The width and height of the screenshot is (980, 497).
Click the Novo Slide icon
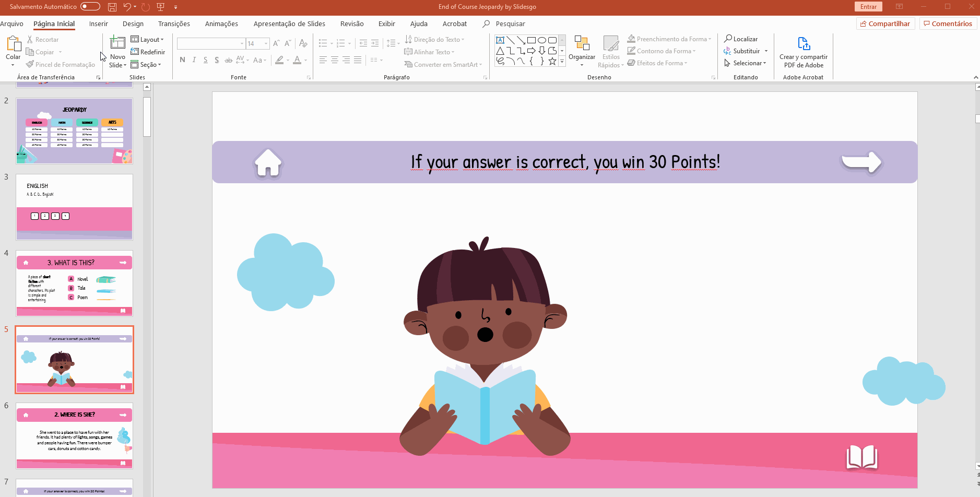[117, 44]
